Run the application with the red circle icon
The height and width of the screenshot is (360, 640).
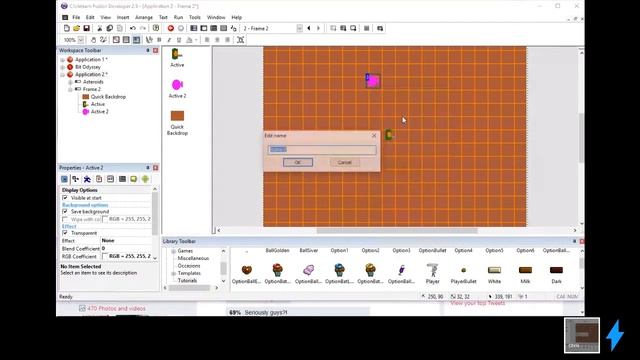pos(171,28)
